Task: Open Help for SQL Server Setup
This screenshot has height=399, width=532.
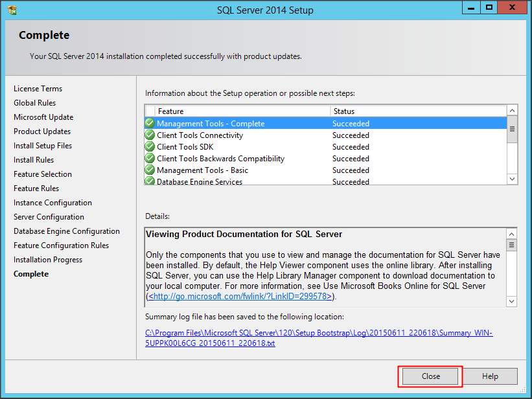Action: tap(490, 376)
